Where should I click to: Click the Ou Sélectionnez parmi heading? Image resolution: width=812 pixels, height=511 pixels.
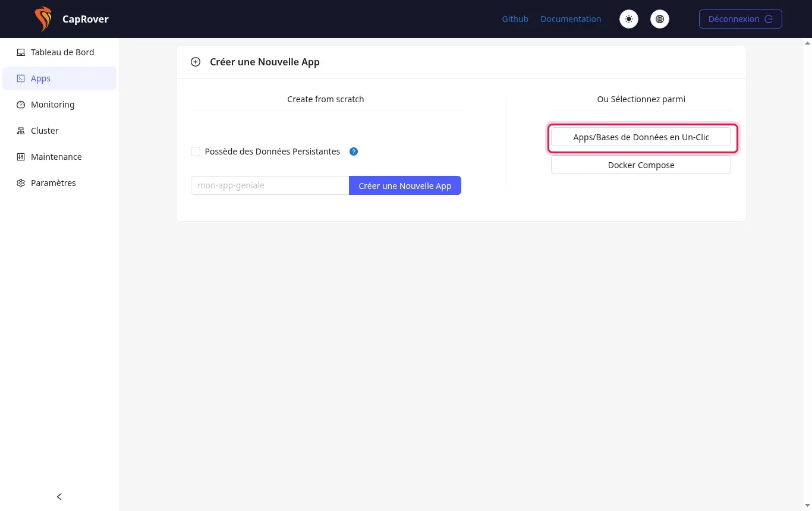(x=641, y=99)
